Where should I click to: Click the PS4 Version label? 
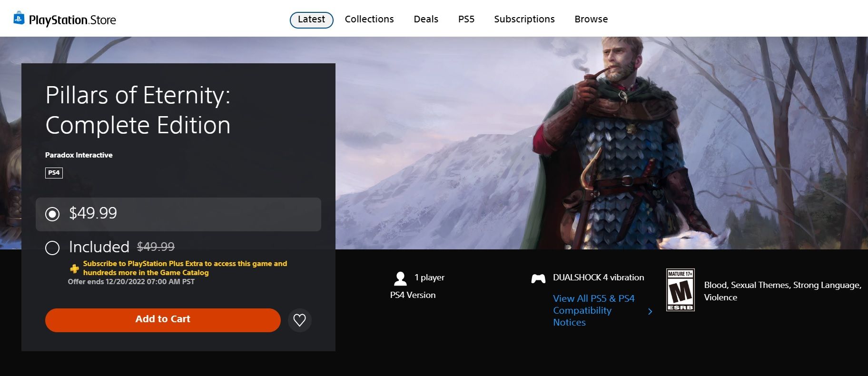(413, 295)
